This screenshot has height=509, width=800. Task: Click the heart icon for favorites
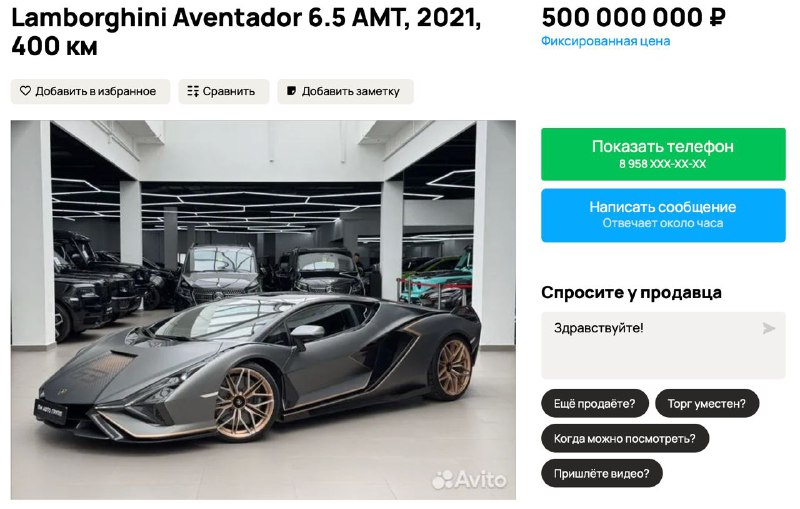pos(25,91)
